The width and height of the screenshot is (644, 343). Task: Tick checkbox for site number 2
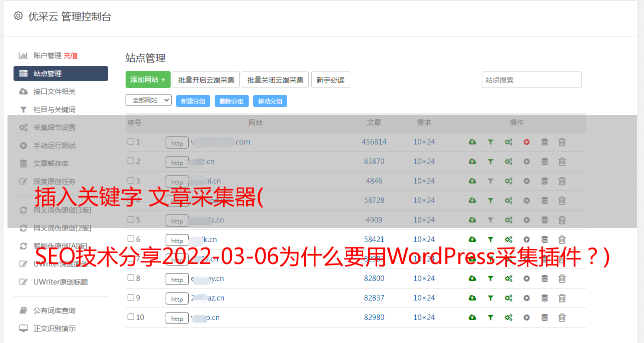(x=131, y=161)
